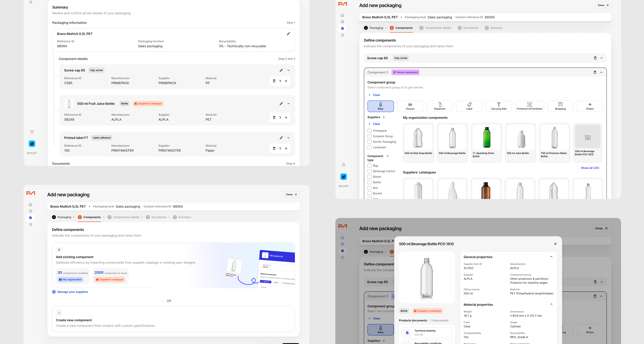
Task: Pick the 750 ml Premium Water Bottle thumbnail
Action: (554, 137)
